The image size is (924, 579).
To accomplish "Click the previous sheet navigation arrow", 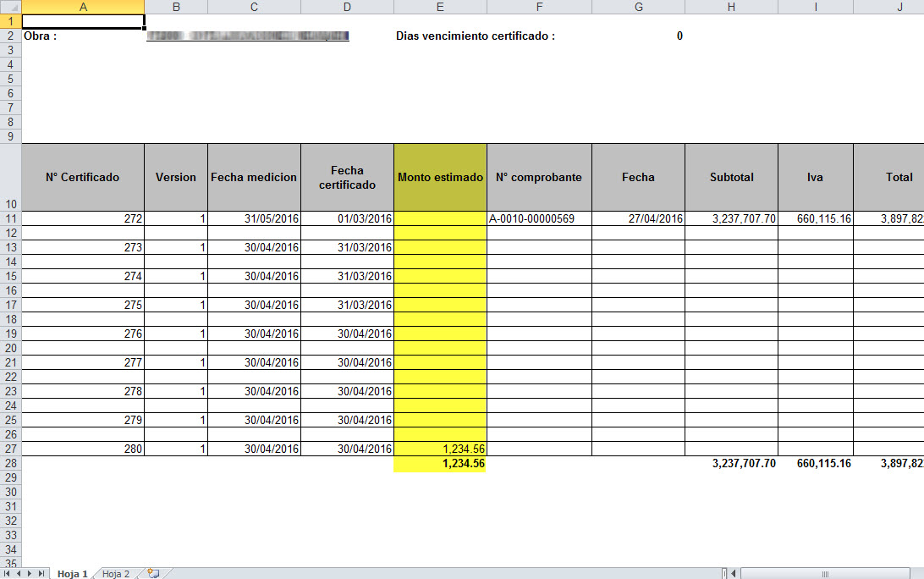I will tap(19, 573).
